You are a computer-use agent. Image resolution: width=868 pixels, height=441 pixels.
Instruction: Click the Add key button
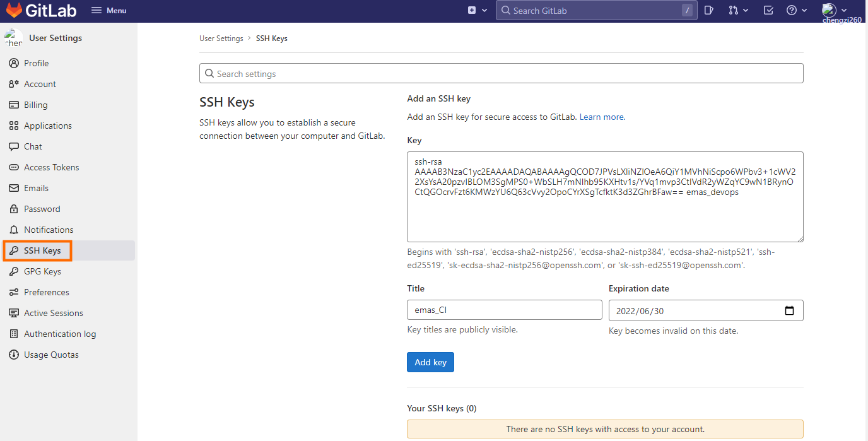point(430,362)
